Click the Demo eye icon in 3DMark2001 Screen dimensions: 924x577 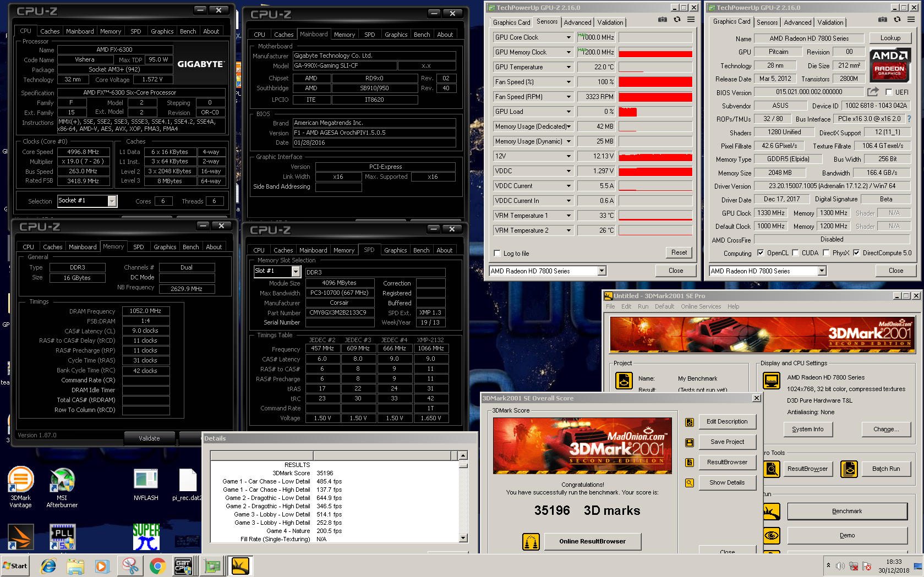[x=772, y=535]
